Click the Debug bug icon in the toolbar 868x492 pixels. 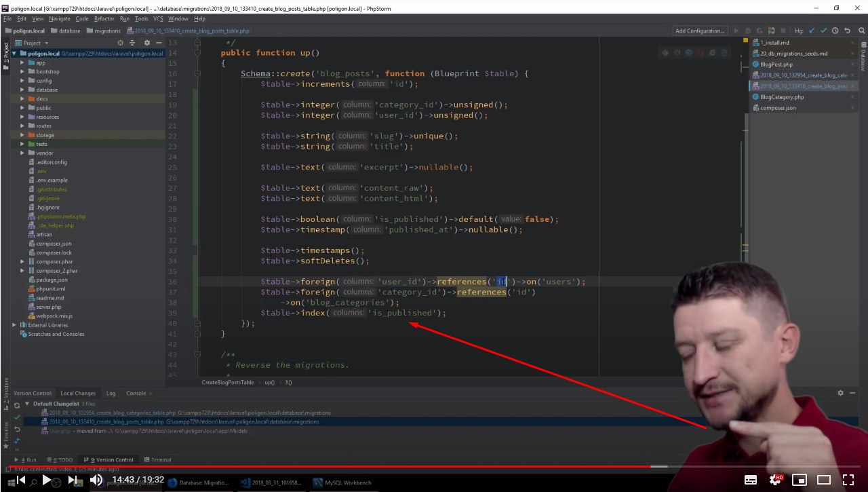[x=747, y=31]
